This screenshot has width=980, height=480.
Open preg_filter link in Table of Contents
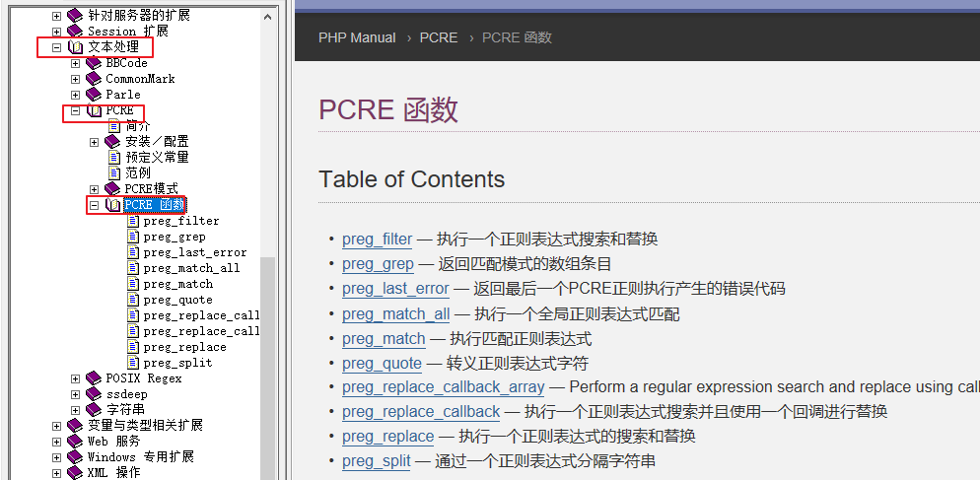[x=377, y=240]
